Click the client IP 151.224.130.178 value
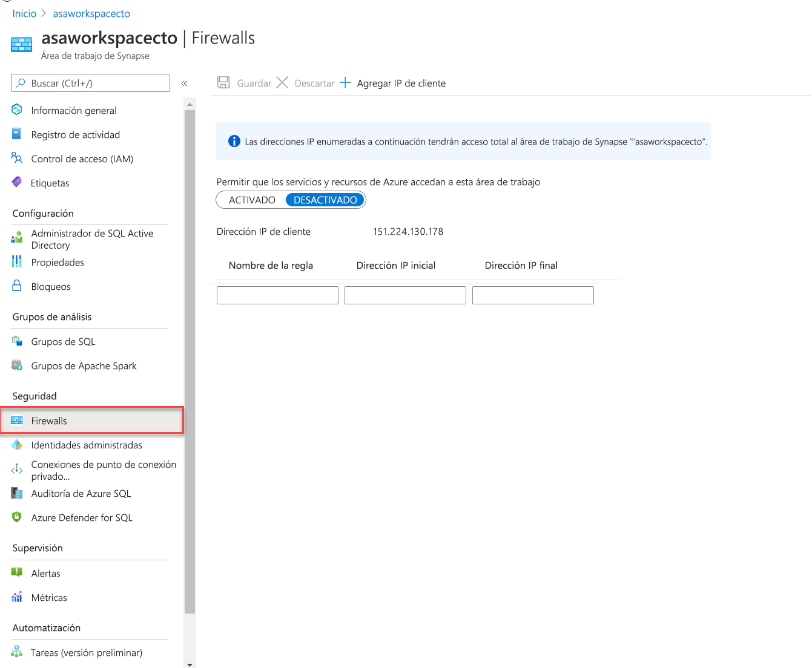 click(x=408, y=232)
